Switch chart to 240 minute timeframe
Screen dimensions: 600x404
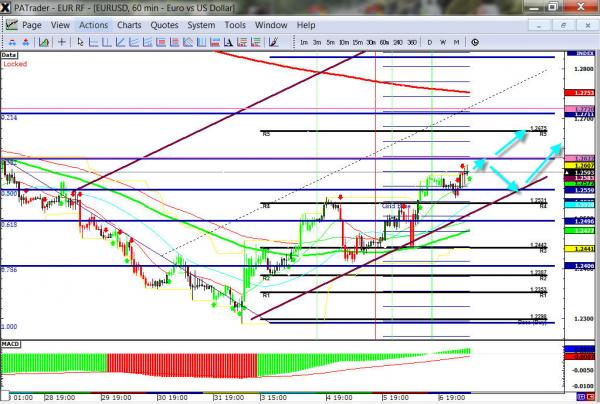(398, 42)
